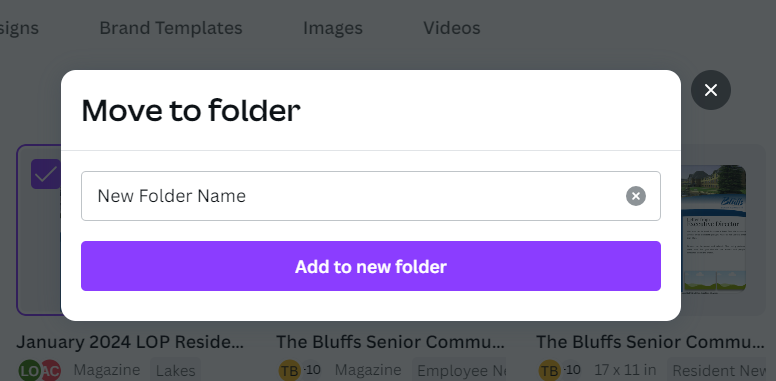The width and height of the screenshot is (776, 381).
Task: Open the Images tab
Action: point(333,28)
